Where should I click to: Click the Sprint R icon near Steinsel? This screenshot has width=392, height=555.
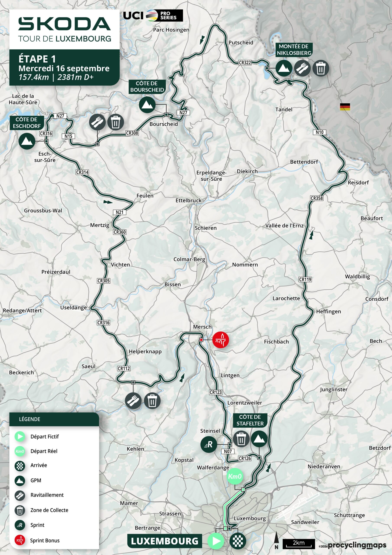tap(209, 444)
